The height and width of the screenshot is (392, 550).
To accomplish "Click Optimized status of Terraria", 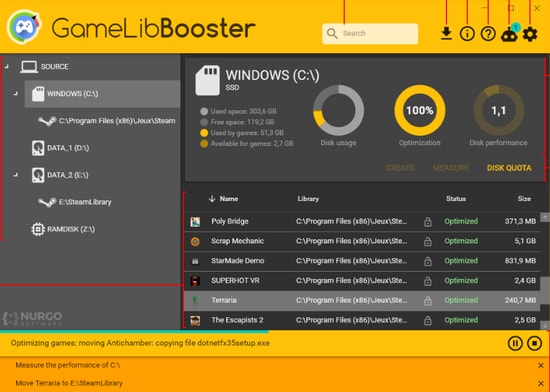I will pyautogui.click(x=461, y=300).
